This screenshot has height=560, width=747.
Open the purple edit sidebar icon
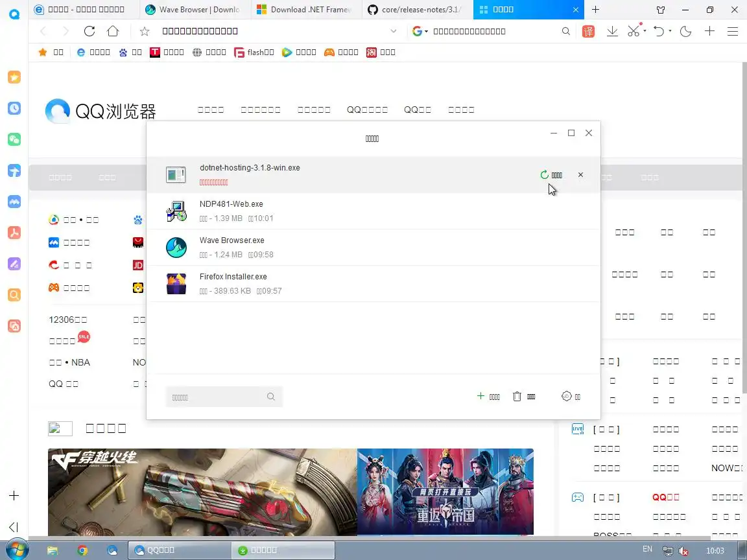pyautogui.click(x=14, y=263)
